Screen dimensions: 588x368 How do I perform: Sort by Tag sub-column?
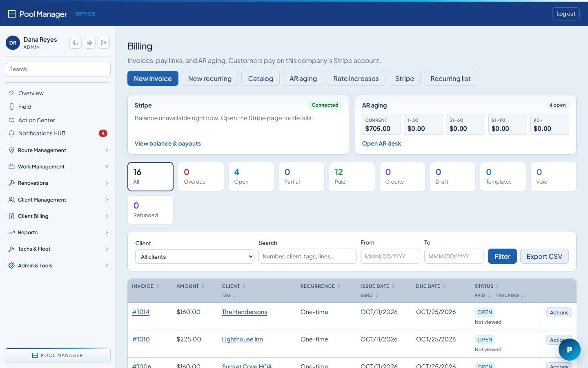229,295
